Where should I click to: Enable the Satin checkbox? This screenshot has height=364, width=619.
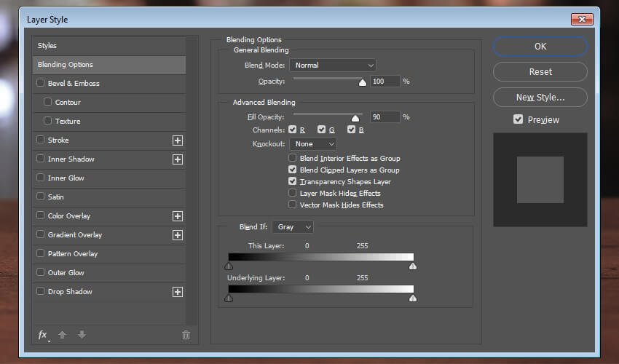pos(40,197)
